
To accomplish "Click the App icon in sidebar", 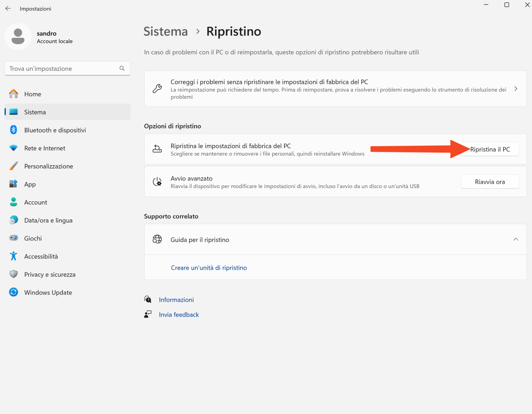I will click(x=14, y=184).
